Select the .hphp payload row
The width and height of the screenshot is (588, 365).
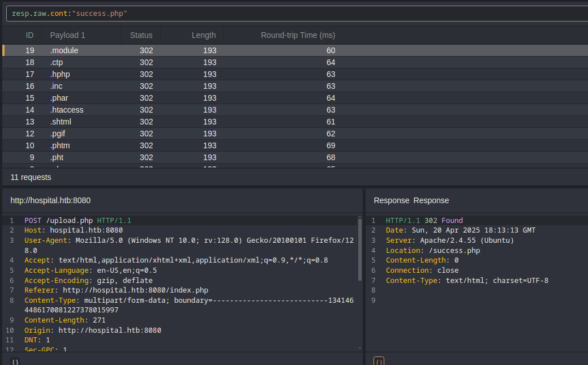click(295, 74)
